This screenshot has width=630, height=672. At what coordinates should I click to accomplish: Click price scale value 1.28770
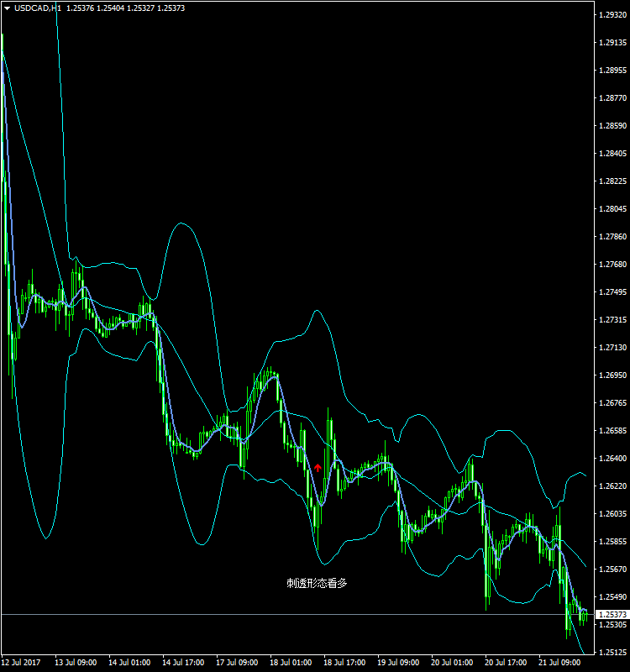(612, 98)
